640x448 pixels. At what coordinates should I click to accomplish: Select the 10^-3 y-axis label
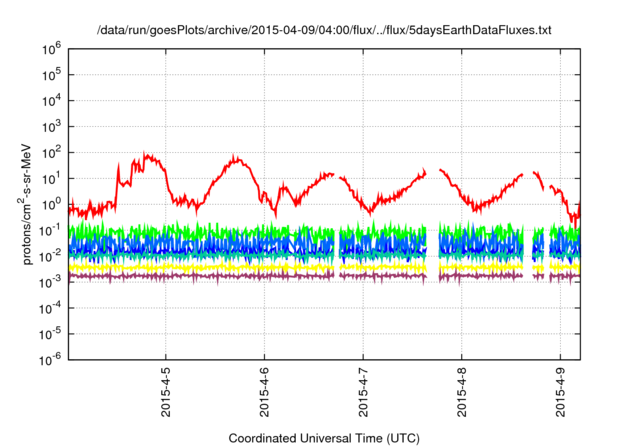[50, 282]
